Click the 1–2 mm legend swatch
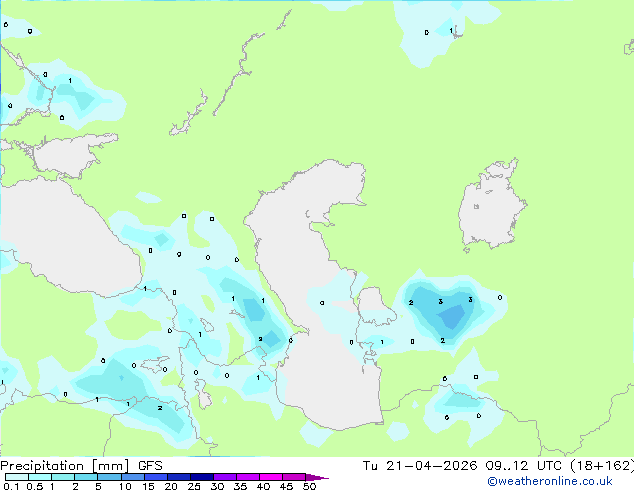 tap(63, 477)
